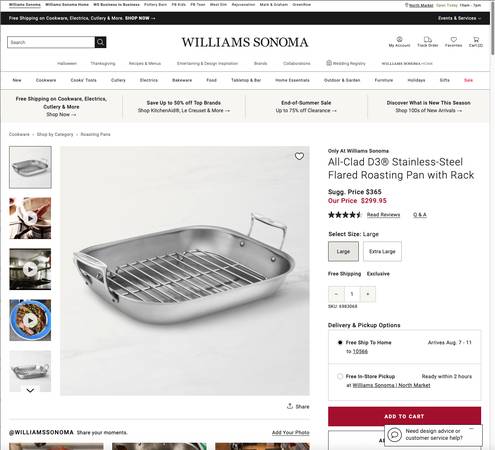Choose the Extra Large size option
The image size is (495, 450).
(382, 251)
